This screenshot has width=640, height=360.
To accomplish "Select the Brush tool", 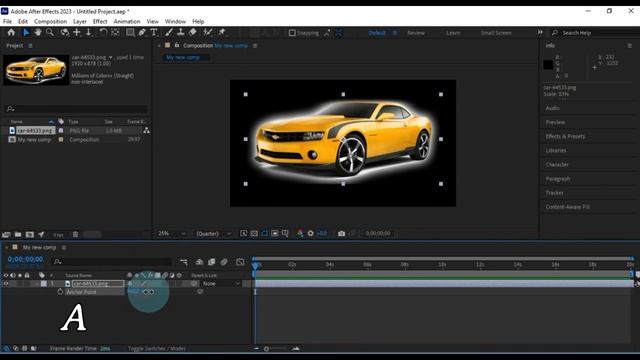I will [169, 32].
